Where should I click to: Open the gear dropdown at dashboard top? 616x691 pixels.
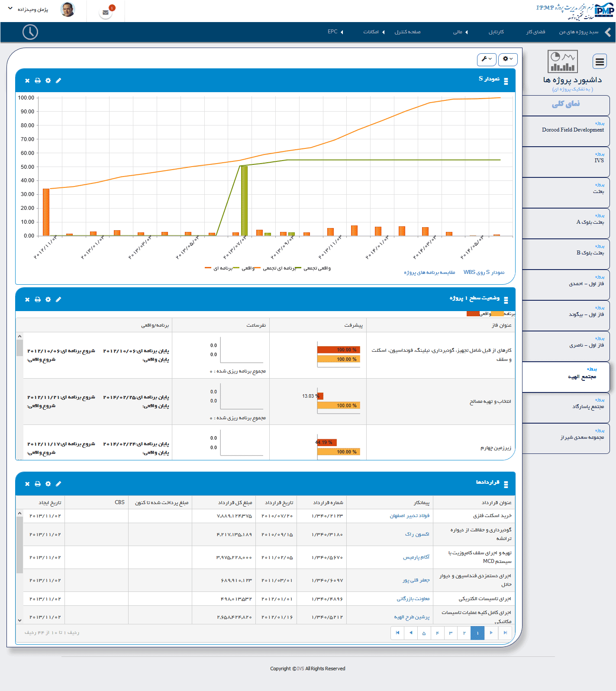click(507, 59)
